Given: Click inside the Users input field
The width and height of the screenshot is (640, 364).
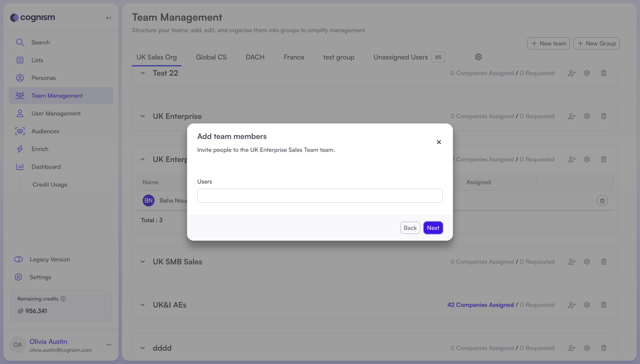Looking at the screenshot, I should coord(319,195).
